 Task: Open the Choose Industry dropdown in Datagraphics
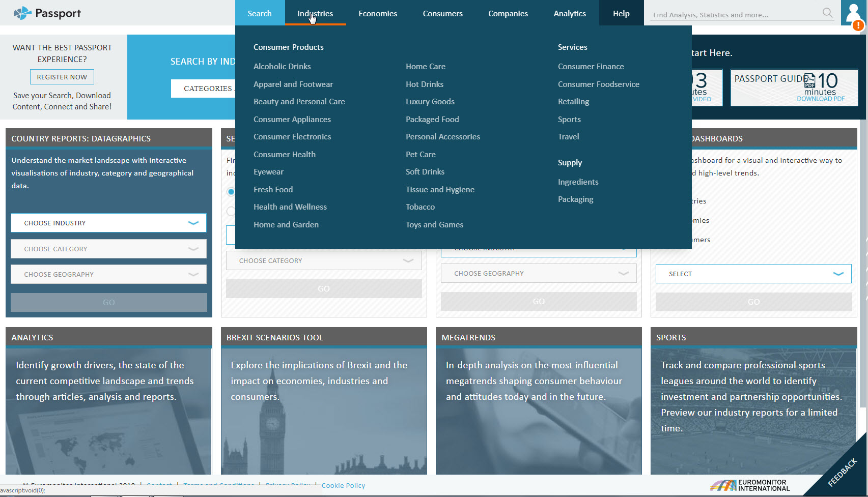click(x=108, y=223)
